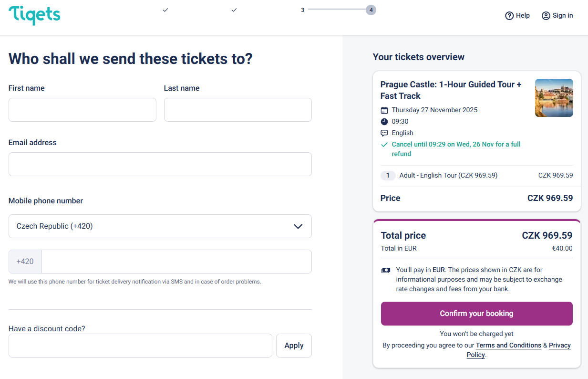Click the calendar icon beside the tour date
The width and height of the screenshot is (588, 379).
click(x=384, y=110)
